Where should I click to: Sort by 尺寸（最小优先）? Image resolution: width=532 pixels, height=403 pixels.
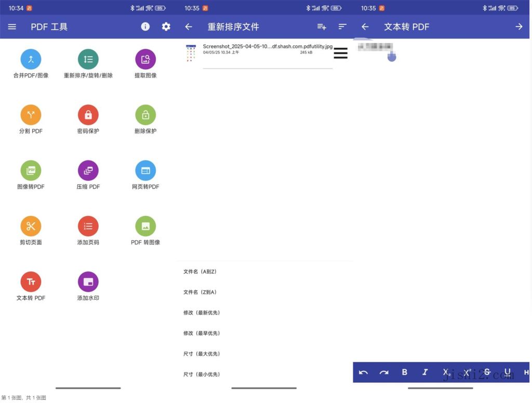click(202, 374)
